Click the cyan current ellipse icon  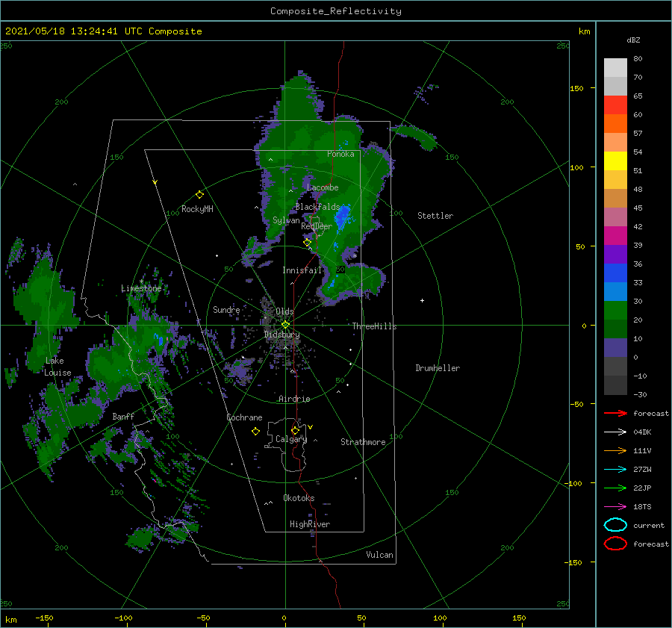point(615,525)
